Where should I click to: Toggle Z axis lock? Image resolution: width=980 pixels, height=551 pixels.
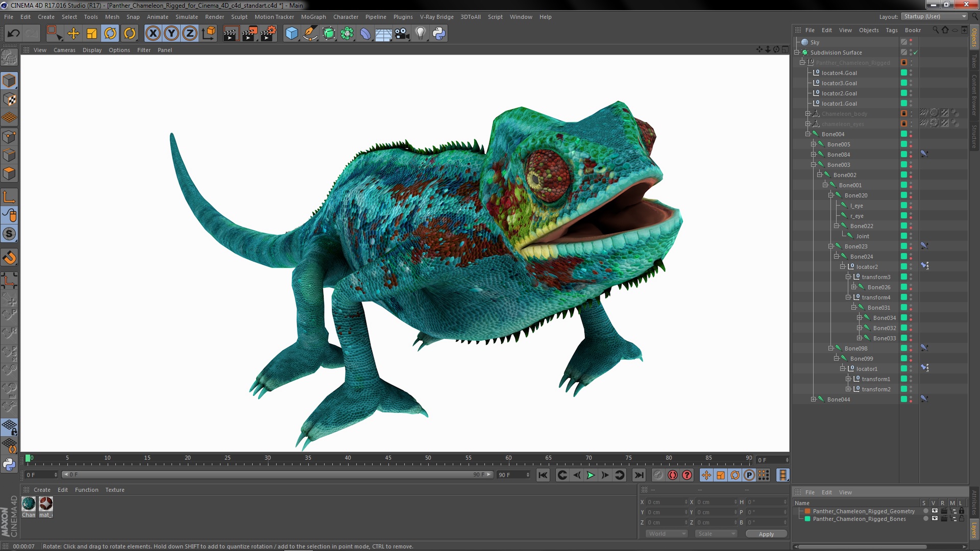click(x=190, y=34)
